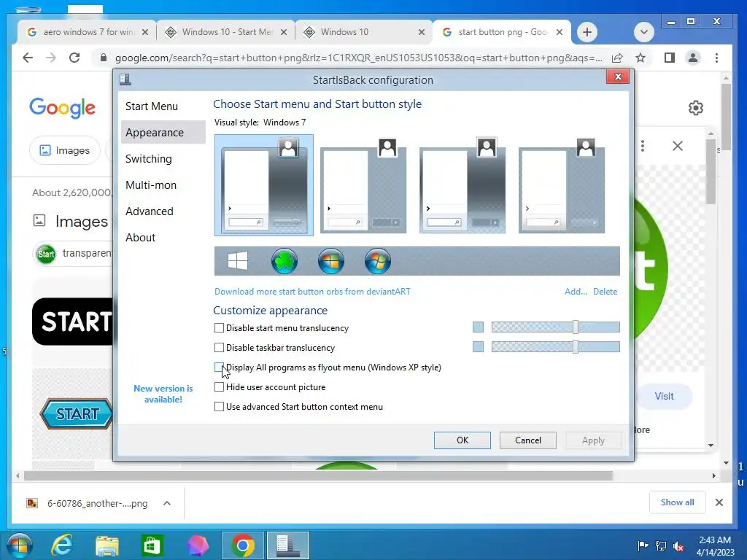Pick the fourth start menu style thumbnail
Screen dimensions: 747x560
click(x=562, y=185)
